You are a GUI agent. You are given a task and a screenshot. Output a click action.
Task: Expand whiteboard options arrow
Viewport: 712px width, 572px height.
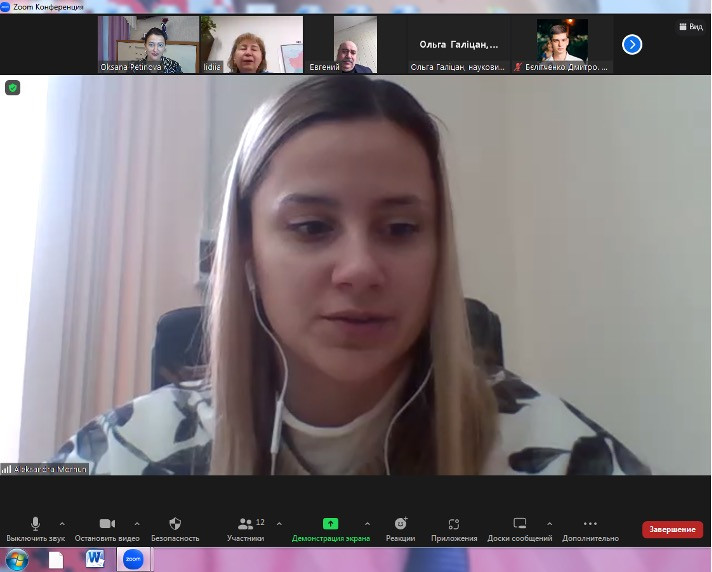(x=549, y=524)
